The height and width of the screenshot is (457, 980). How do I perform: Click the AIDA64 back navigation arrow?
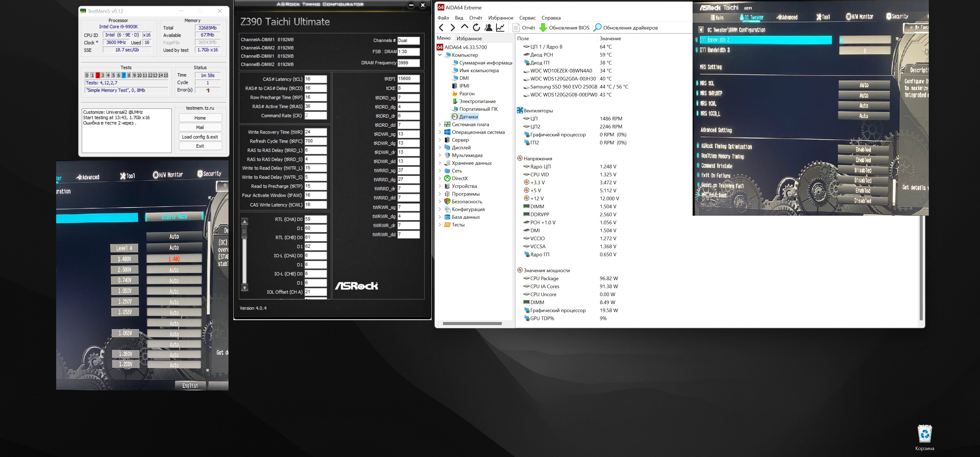coord(441,28)
